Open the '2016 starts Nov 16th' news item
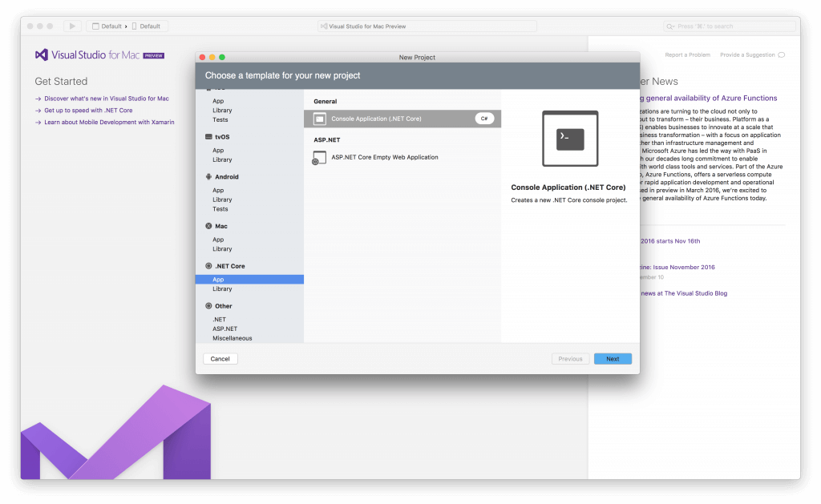This screenshot has height=504, width=821. click(670, 241)
